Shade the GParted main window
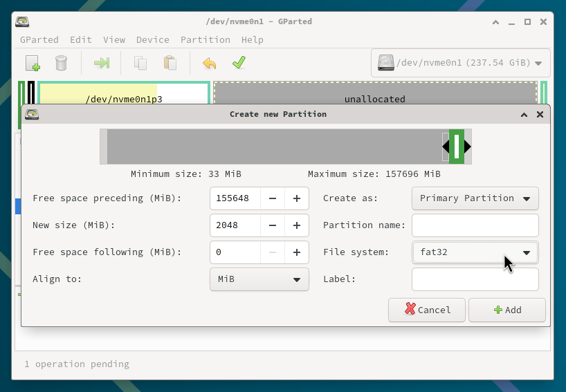566x392 pixels. pyautogui.click(x=495, y=22)
